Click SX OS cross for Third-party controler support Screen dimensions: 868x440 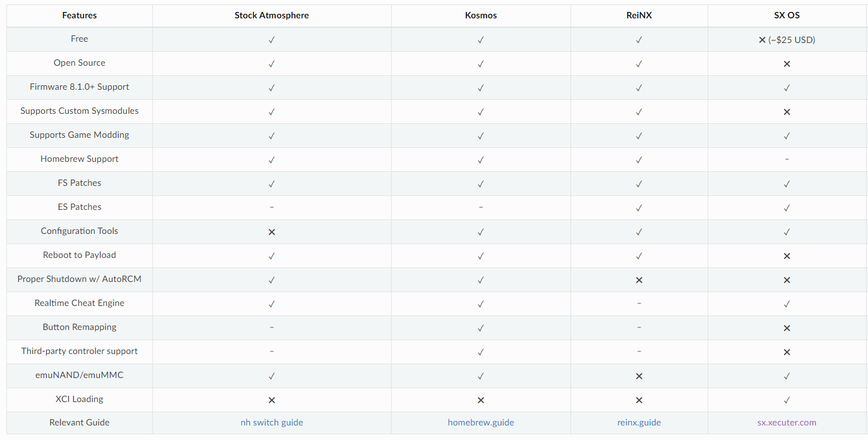tap(787, 352)
